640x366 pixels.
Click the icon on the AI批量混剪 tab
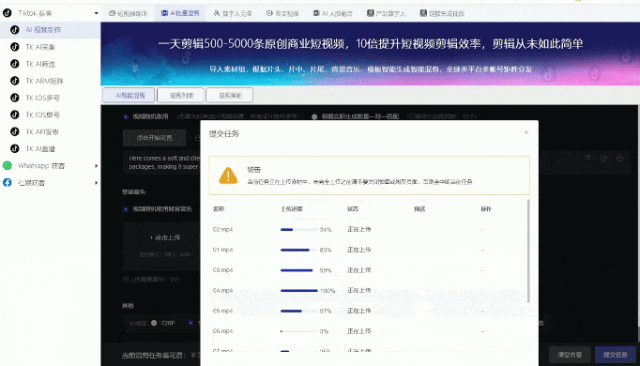coord(164,13)
